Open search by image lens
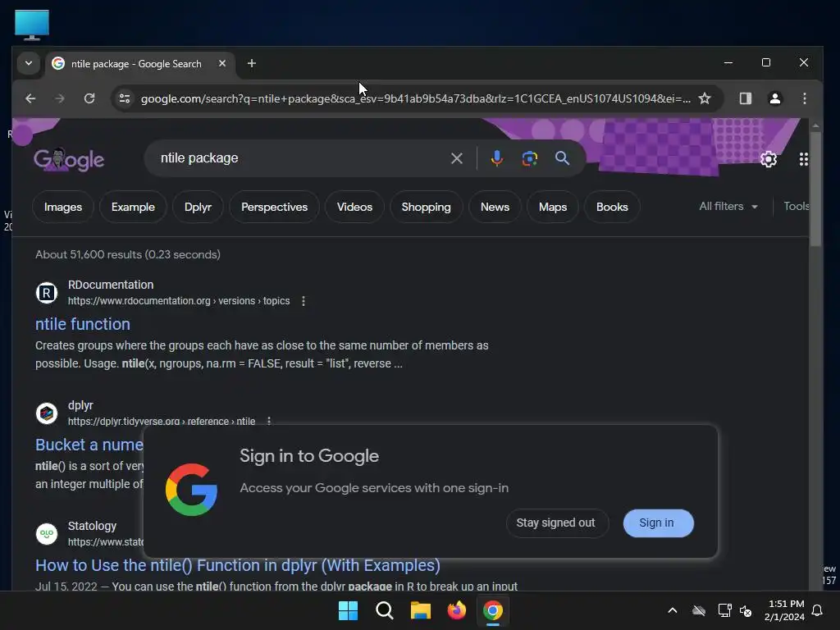Viewport: 840px width, 630px height. [x=529, y=158]
